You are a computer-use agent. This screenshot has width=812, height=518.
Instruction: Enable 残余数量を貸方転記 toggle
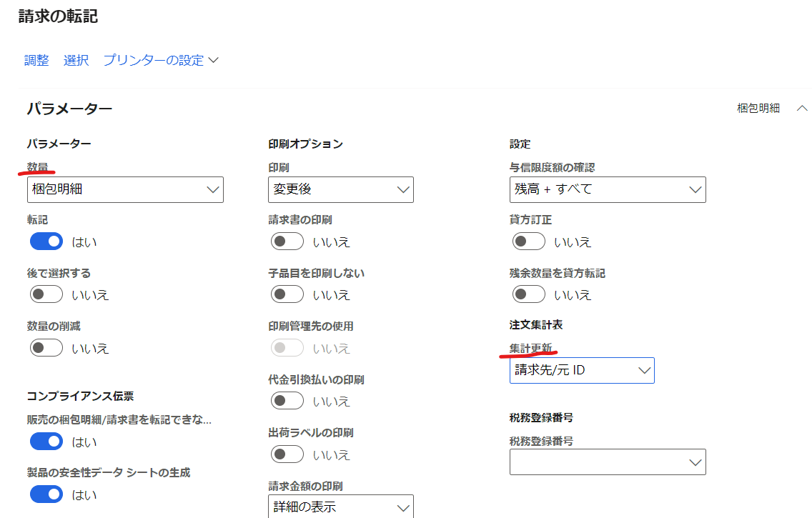[529, 294]
